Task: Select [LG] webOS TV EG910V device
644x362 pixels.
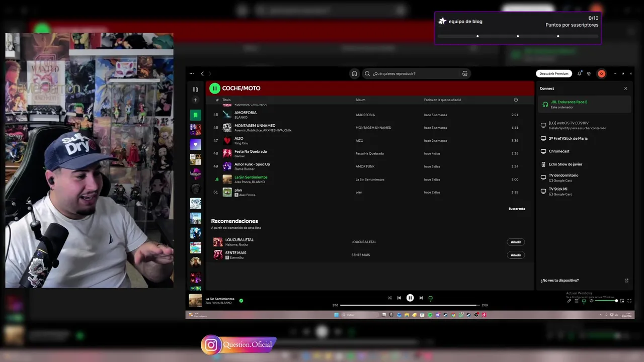Action: click(584, 125)
